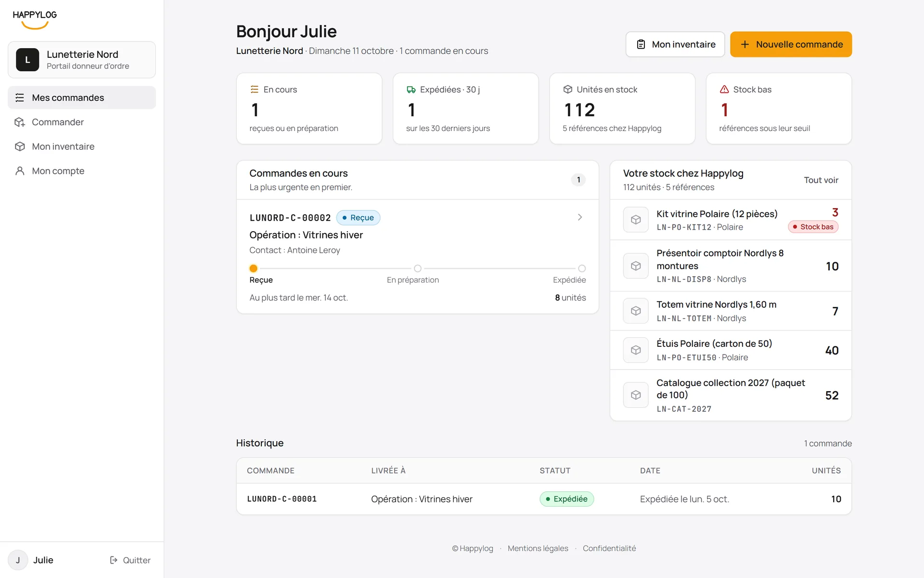This screenshot has height=578, width=924.
Task: Click Quitter to log out
Action: click(130, 560)
